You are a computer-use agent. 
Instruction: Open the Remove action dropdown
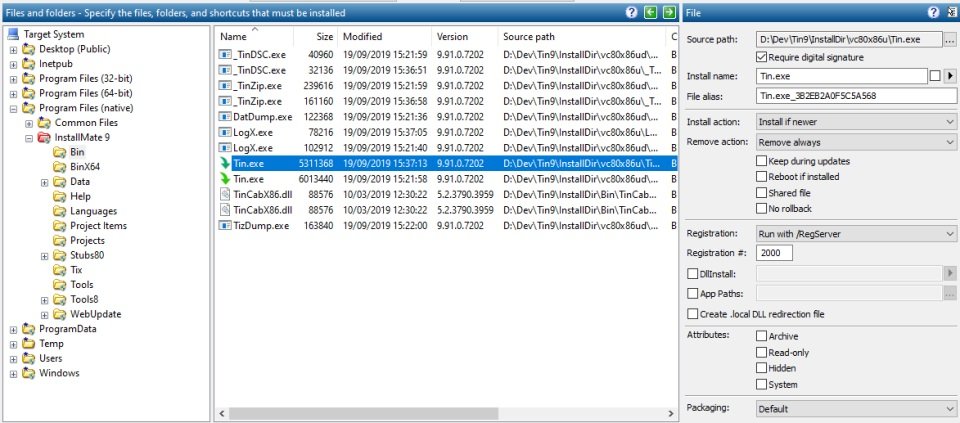pos(856,142)
